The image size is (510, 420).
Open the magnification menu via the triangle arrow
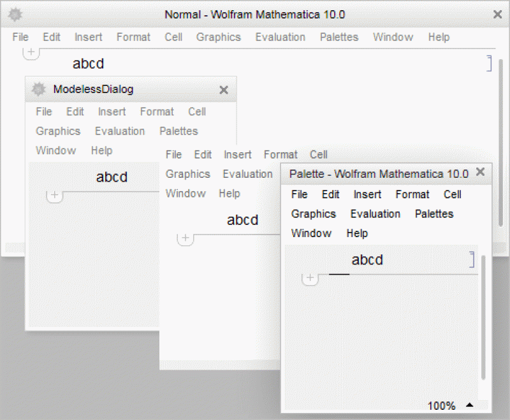(x=470, y=405)
